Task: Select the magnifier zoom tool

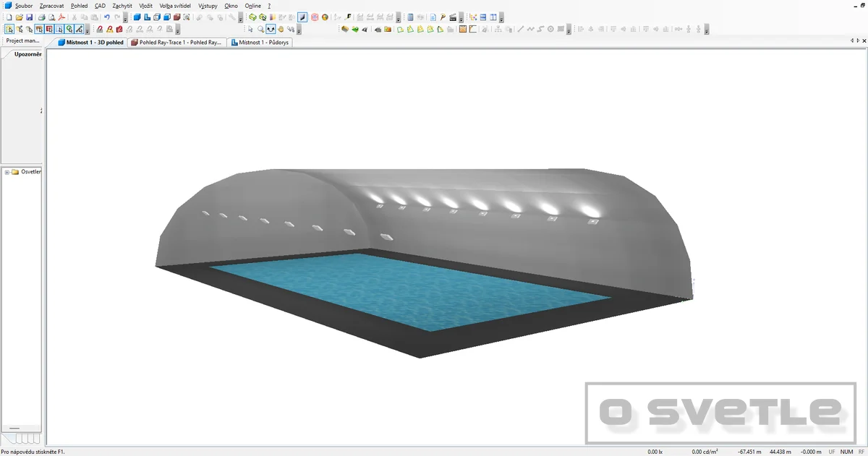Action: pyautogui.click(x=260, y=29)
